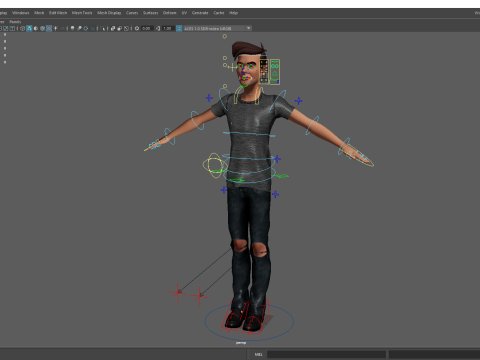480x360 pixels.
Task: Toggle use all lights
Action: pyautogui.click(x=55, y=28)
